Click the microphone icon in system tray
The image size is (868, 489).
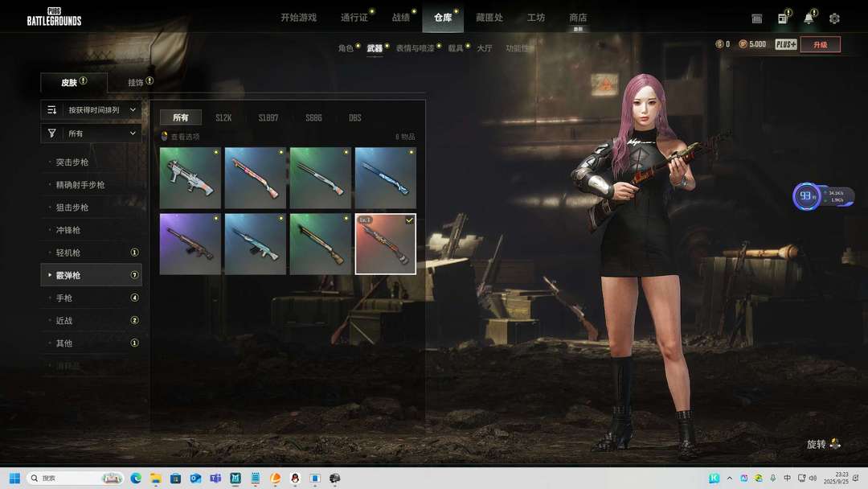pos(773,478)
